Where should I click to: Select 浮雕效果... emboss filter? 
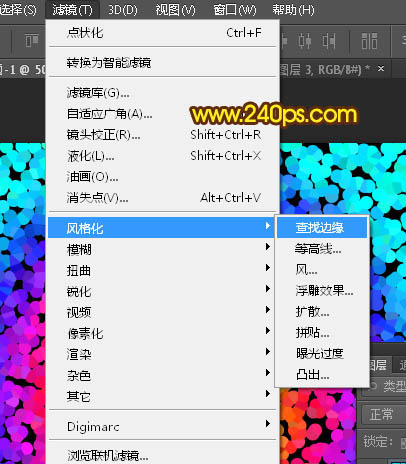(x=322, y=291)
